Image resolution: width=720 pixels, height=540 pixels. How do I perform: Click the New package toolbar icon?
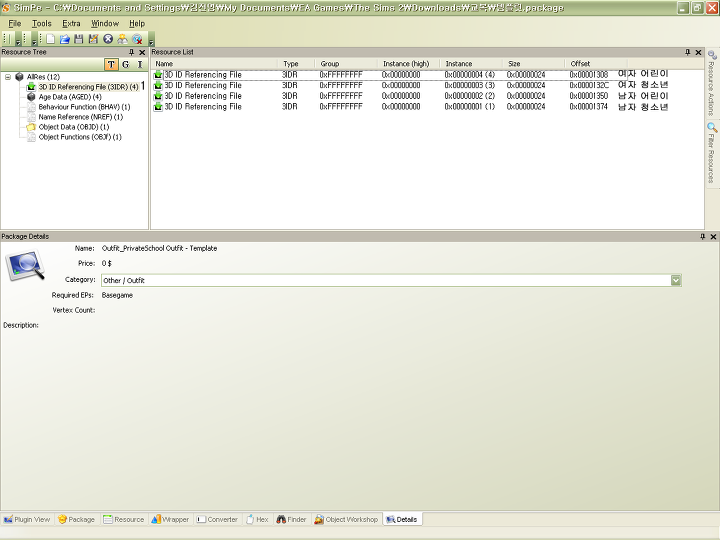click(51, 39)
